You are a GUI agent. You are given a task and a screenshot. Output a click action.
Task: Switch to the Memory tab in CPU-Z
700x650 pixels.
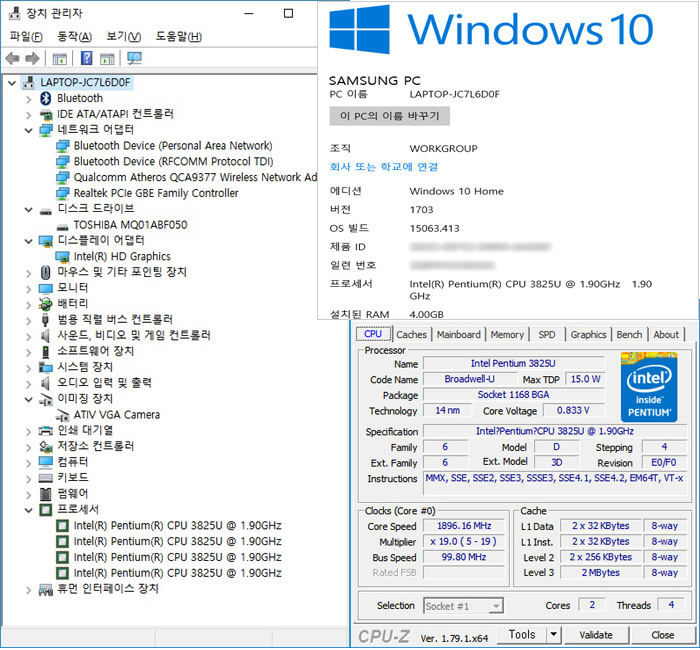507,335
